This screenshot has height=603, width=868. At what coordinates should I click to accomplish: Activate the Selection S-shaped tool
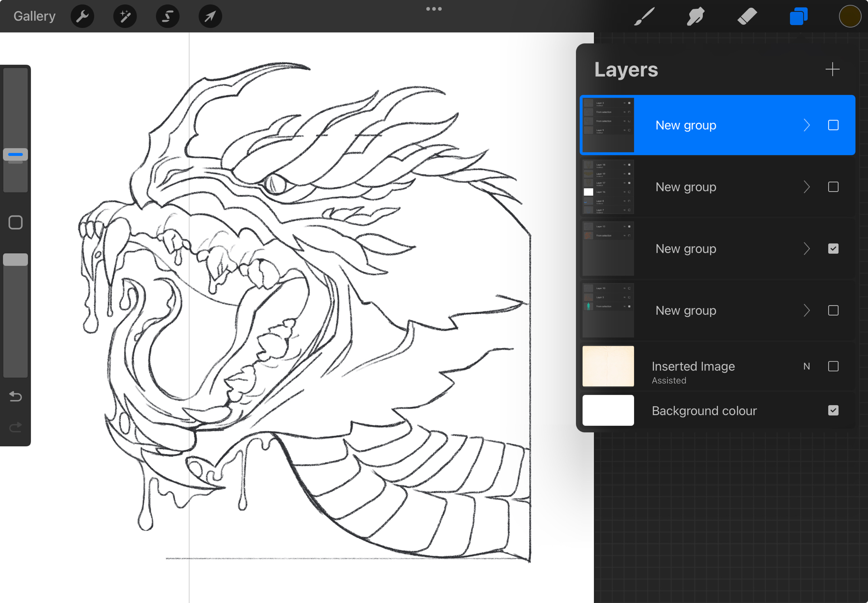[168, 16]
